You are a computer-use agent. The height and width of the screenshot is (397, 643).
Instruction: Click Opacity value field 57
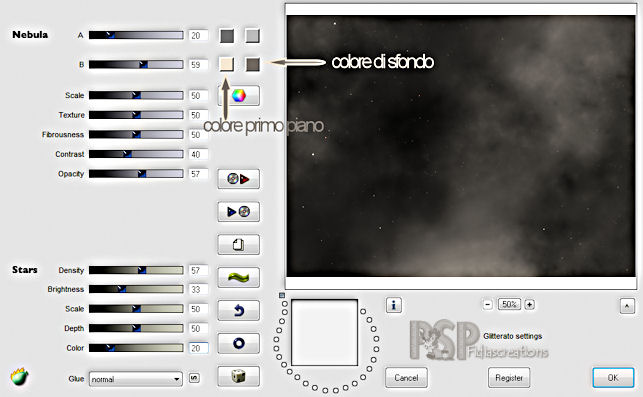[198, 174]
